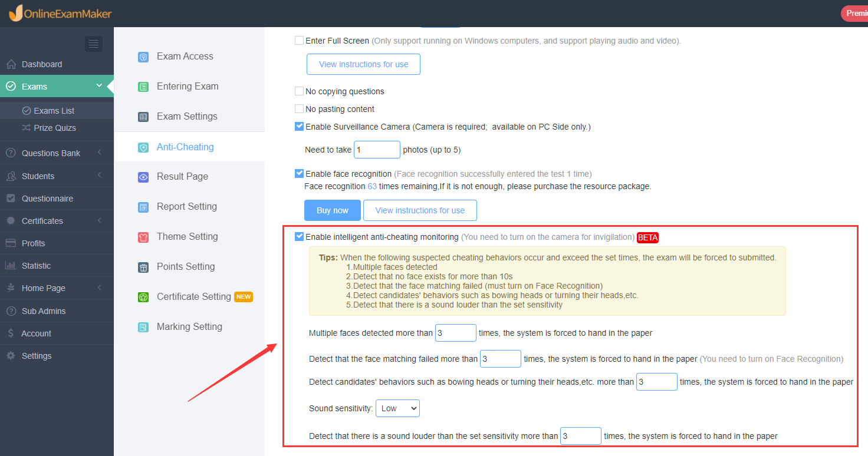
Task: Click the face matching failed times field
Action: (501, 359)
